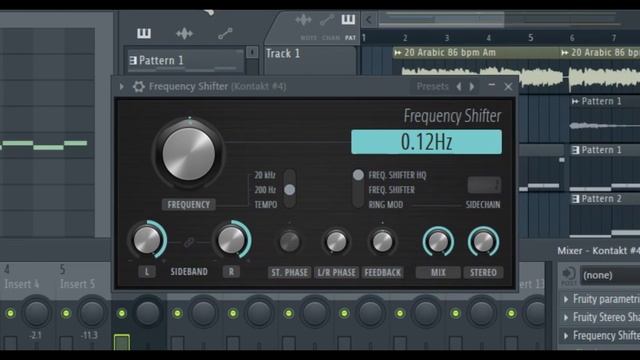Click bar 5 on the playlist timeline
Image resolution: width=640 pixels, height=360 pixels.
tap(530, 38)
